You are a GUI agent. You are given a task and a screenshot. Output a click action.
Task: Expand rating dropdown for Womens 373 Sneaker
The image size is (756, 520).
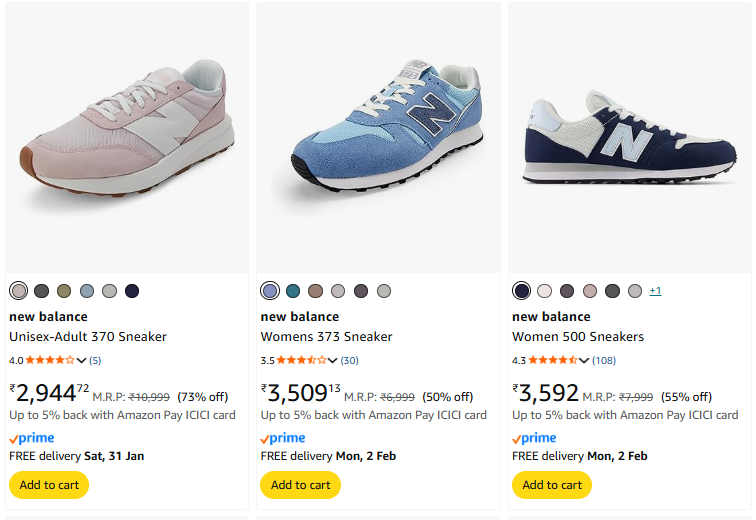[x=333, y=360]
